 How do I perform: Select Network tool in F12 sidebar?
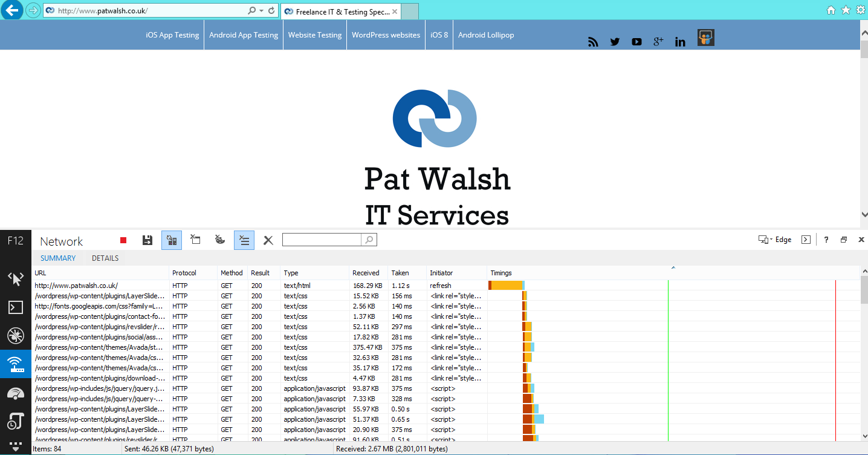(16, 364)
